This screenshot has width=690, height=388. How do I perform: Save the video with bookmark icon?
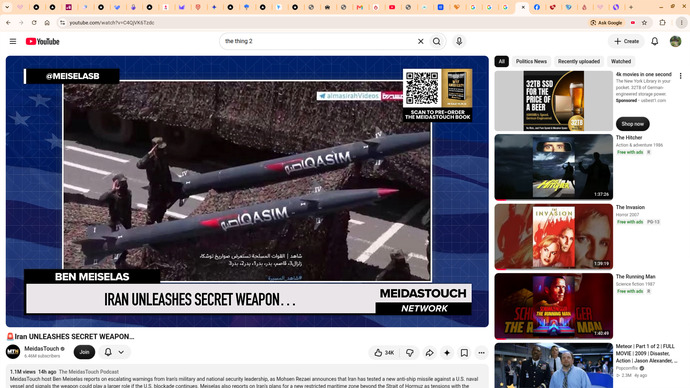pyautogui.click(x=464, y=353)
